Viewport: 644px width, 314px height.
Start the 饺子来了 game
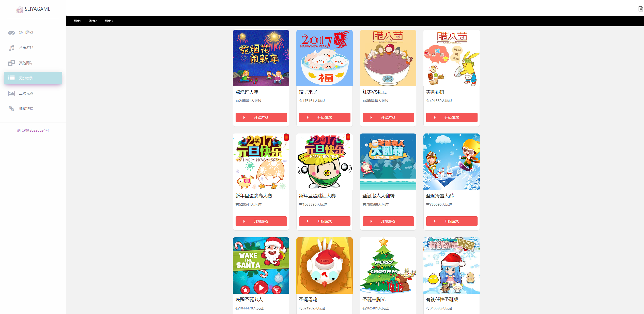[x=325, y=117]
